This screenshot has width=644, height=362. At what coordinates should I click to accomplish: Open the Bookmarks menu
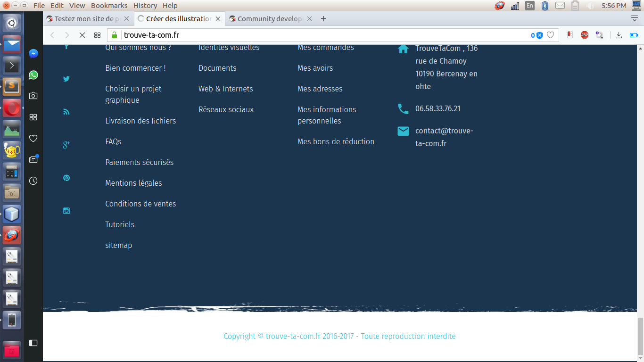coord(109,6)
